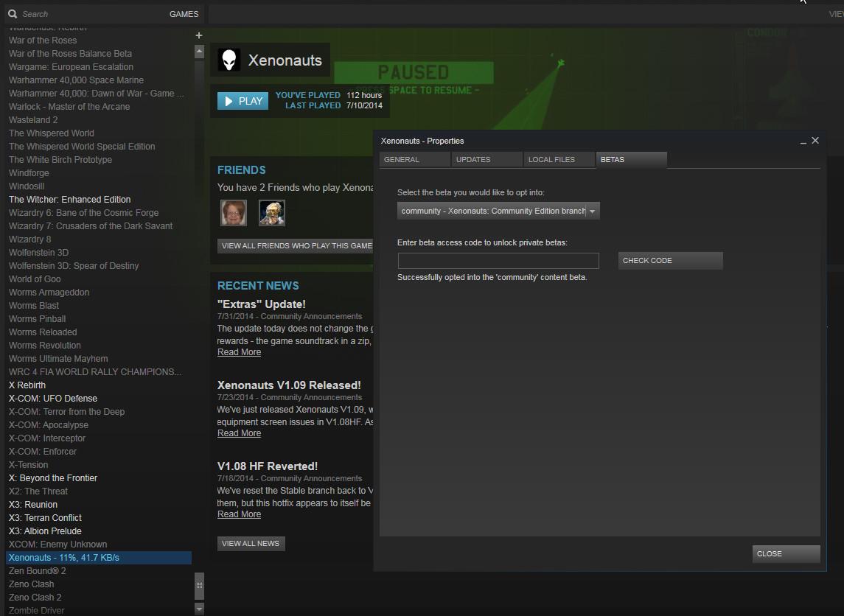Select Worms Ultimate Mayhem
844x616 pixels.
[x=58, y=359]
